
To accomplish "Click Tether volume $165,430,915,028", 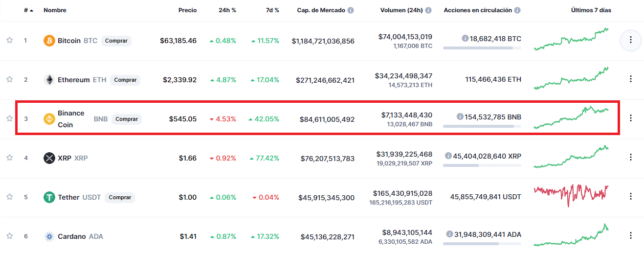I will pyautogui.click(x=402, y=193).
